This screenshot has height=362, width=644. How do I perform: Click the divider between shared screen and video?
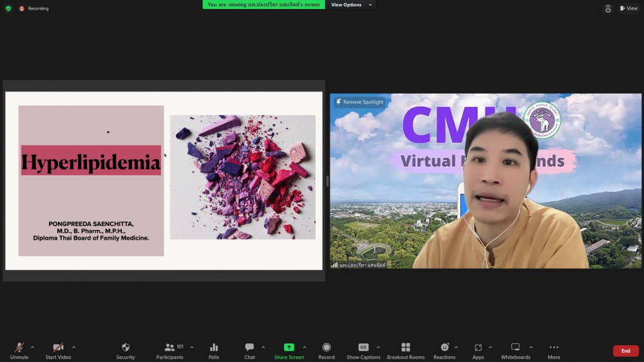coord(327,181)
